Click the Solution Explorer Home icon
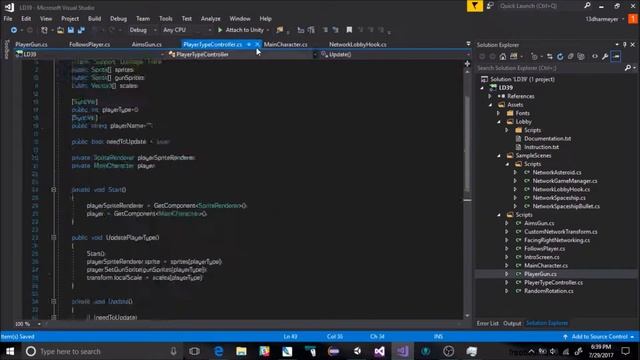The width and height of the screenshot is (640, 360). [503, 57]
